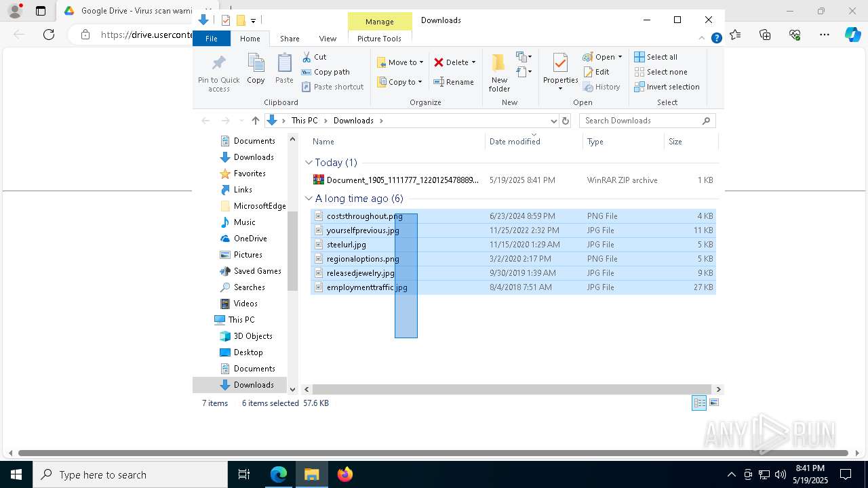Open address bar history dropdown

(x=553, y=121)
